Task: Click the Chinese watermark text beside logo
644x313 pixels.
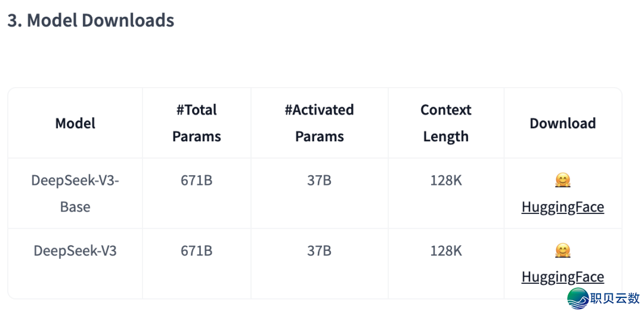Action: (x=615, y=299)
